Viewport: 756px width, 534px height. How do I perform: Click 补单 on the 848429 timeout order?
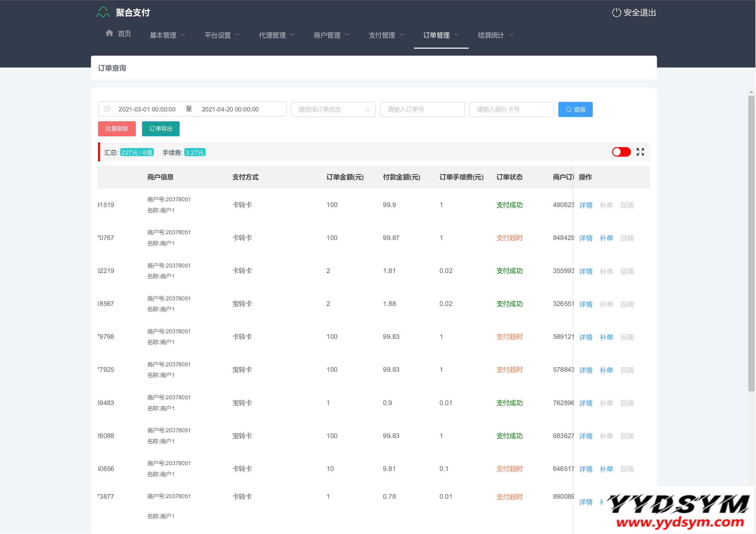[x=606, y=238]
